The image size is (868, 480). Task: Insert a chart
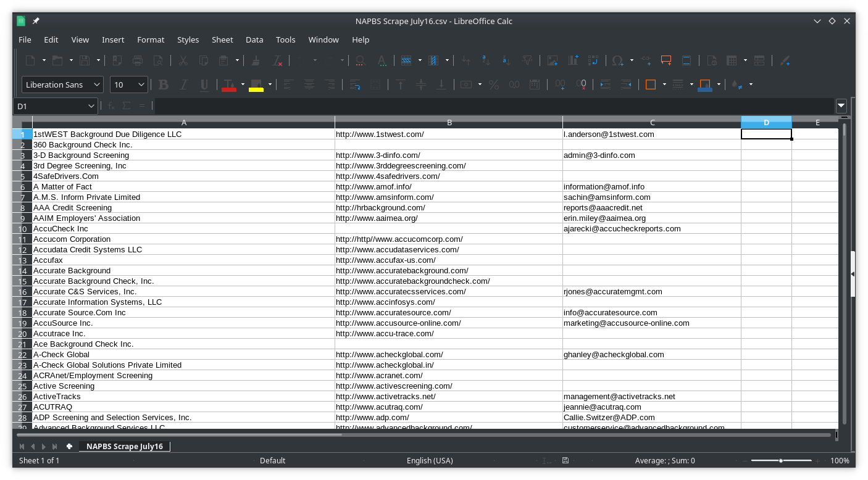pyautogui.click(x=573, y=60)
